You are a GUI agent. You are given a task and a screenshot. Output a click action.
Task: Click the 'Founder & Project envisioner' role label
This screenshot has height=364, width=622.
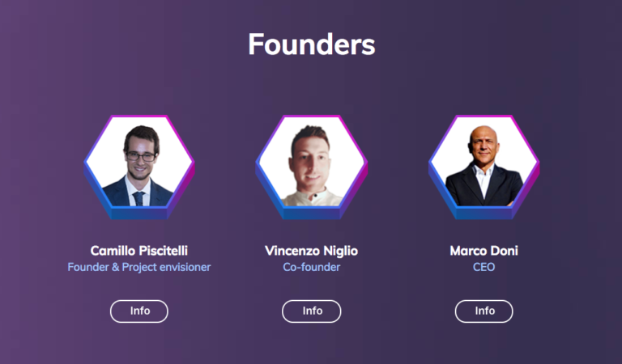pos(139,267)
